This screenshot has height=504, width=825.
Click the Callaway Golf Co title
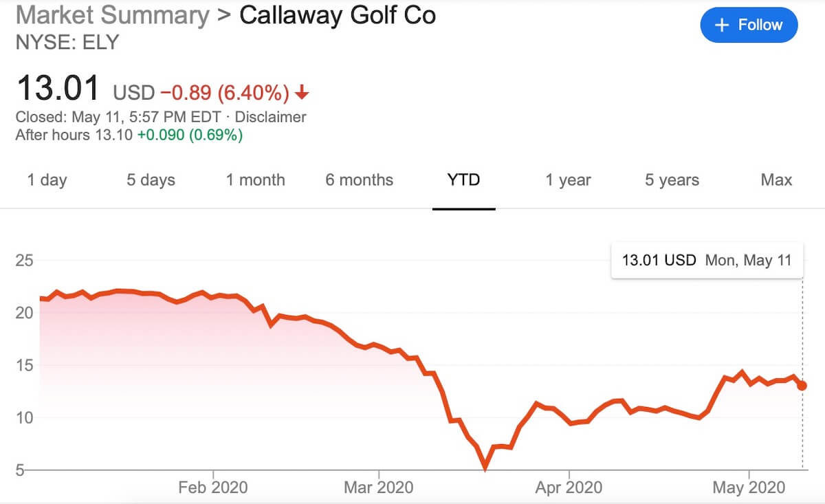click(335, 15)
